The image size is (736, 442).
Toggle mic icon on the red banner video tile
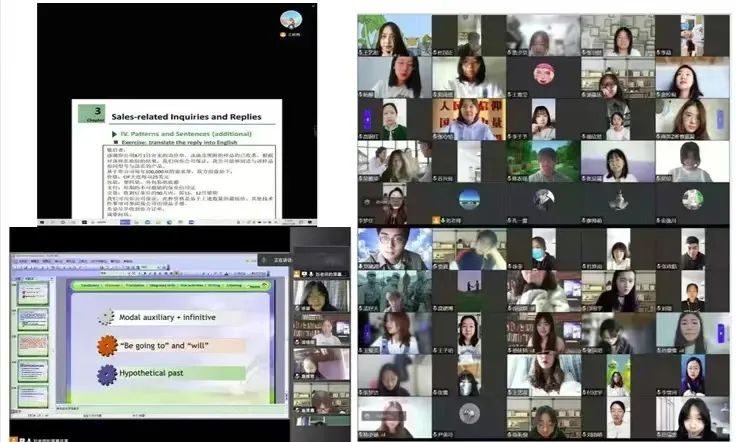[x=436, y=137]
